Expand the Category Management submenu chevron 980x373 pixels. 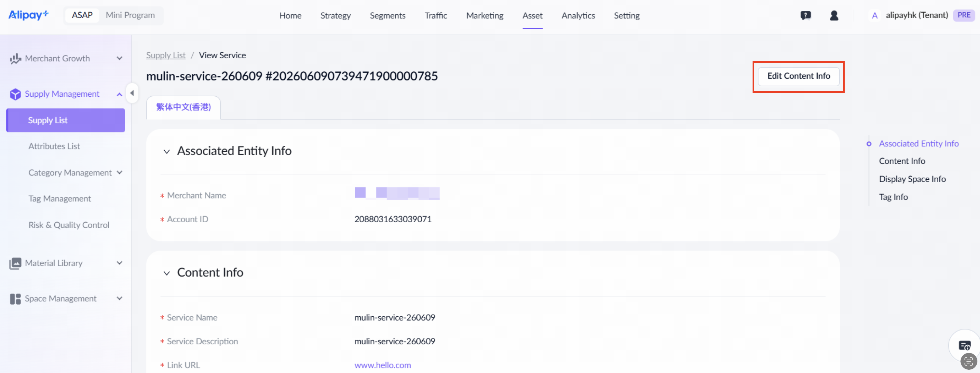coord(119,173)
